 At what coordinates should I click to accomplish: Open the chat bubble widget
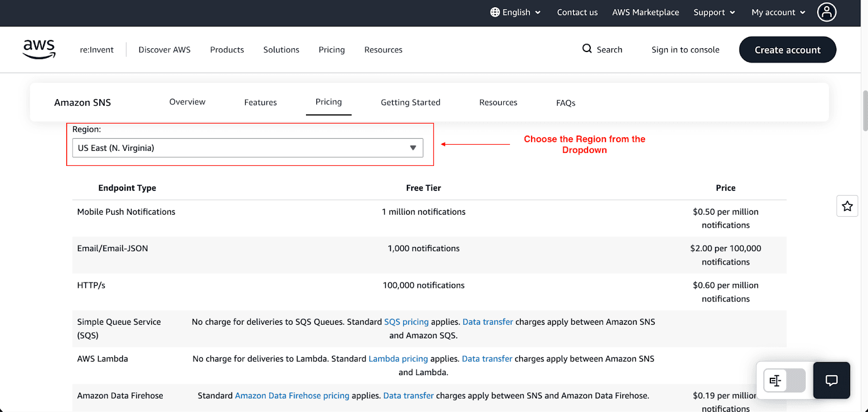coord(832,380)
